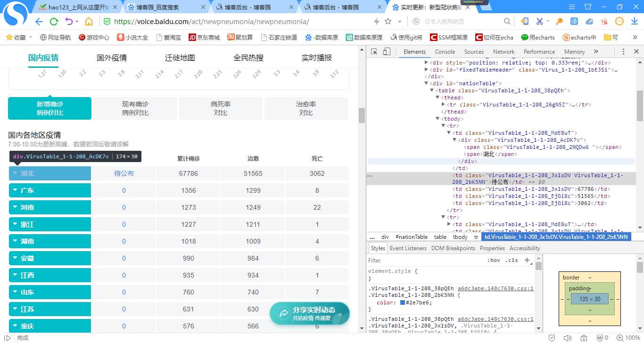Image resolution: width=644 pixels, height=343 pixels.
Task: Open the 实时播报 page tab
Action: 317,58
